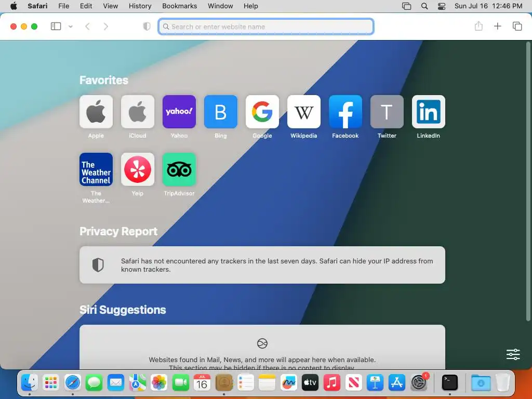
Task: Click the date and time in menu bar
Action: coord(488,6)
